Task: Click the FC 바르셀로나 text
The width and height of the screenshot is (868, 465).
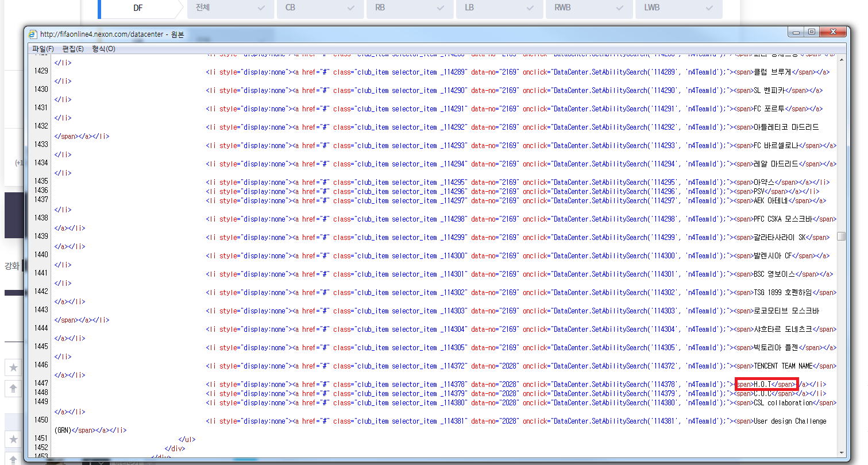Action: 776,145
